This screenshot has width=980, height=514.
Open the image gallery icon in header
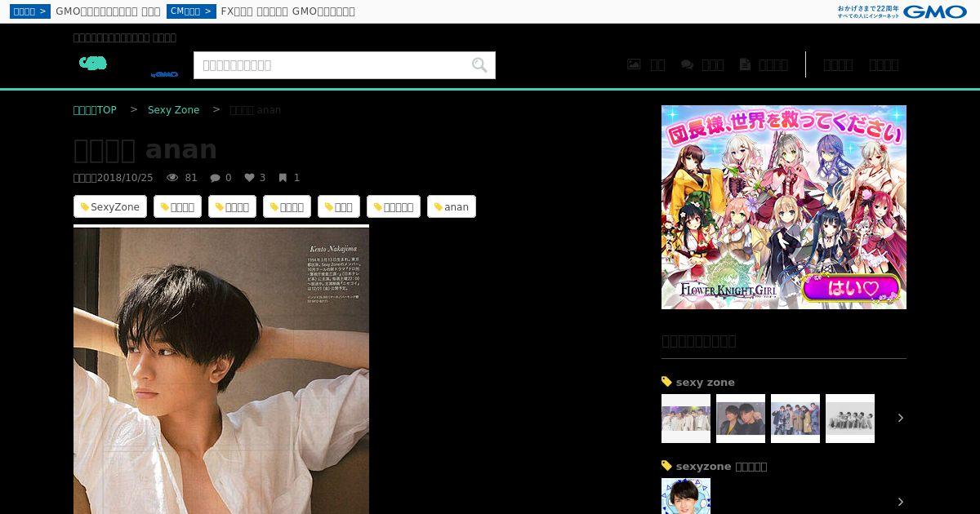(634, 64)
